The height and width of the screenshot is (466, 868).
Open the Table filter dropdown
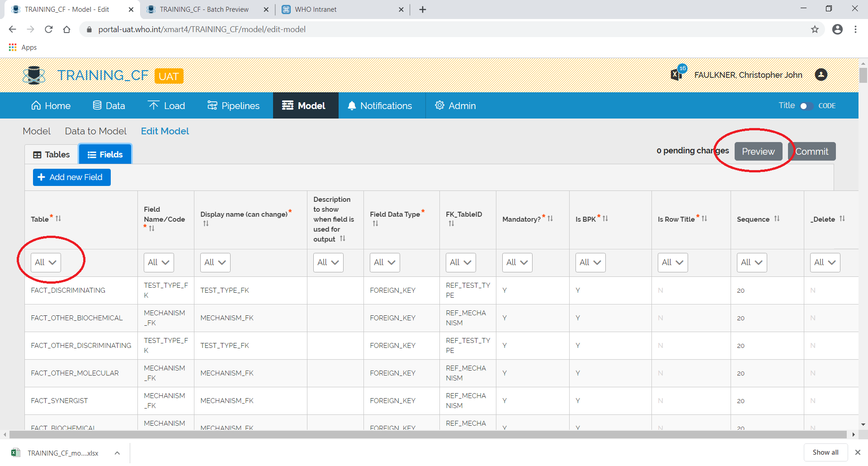(x=46, y=262)
